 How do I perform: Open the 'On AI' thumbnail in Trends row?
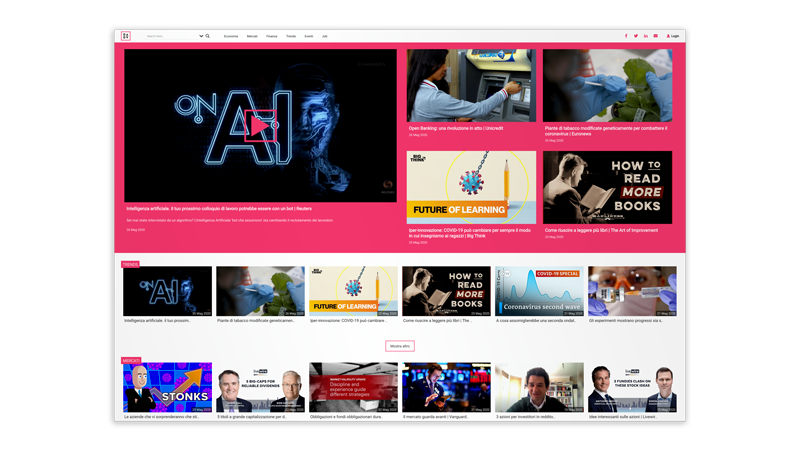[167, 291]
